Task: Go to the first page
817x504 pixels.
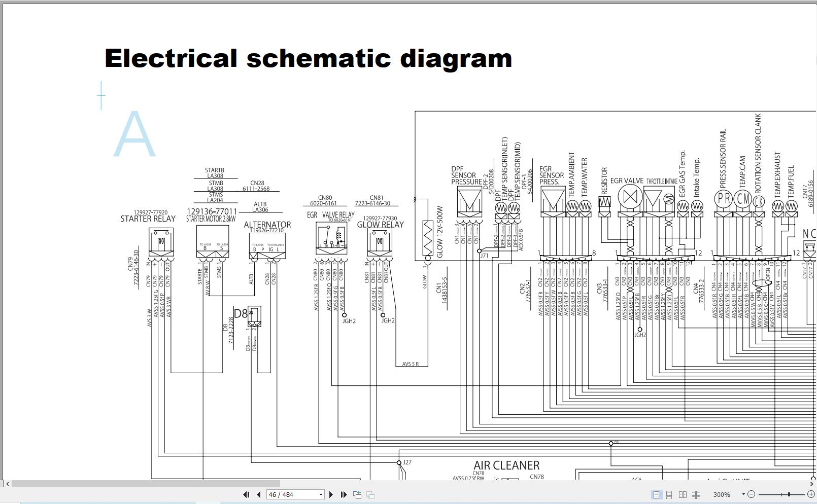Action: coord(246,494)
